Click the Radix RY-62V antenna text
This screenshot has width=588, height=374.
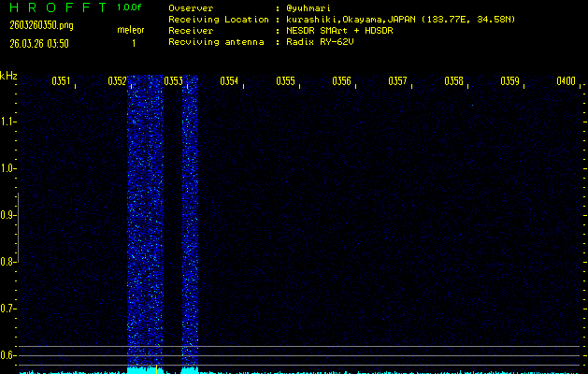(x=323, y=42)
